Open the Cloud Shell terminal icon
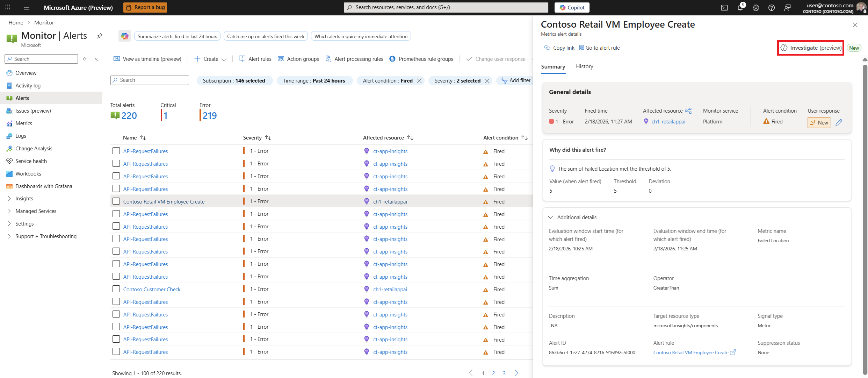The image size is (868, 378). pos(724,8)
